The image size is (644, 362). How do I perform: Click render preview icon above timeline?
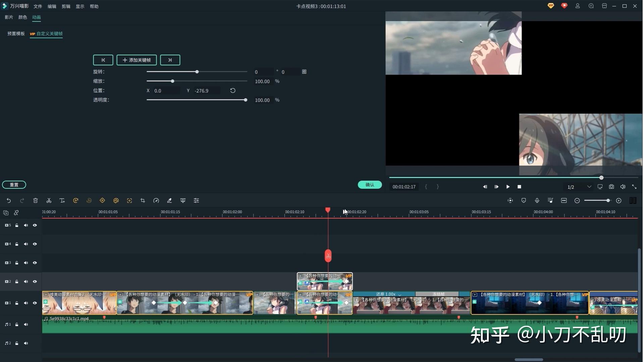click(x=510, y=200)
